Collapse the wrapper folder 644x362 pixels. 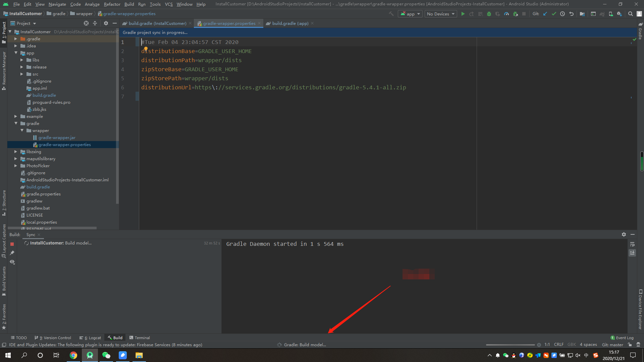22,130
